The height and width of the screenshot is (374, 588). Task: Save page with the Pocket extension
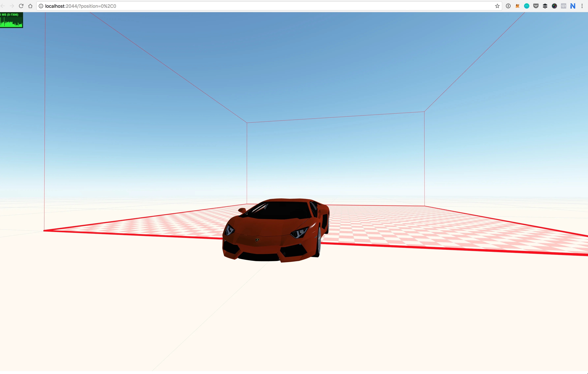[x=536, y=6]
